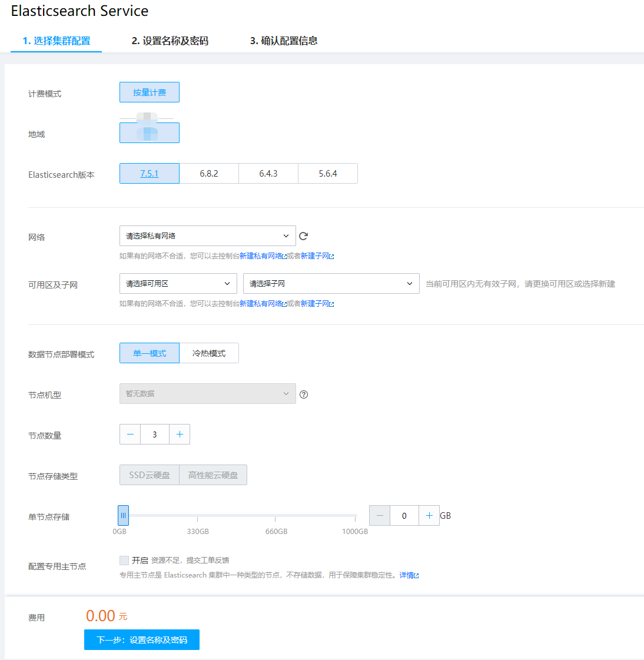This screenshot has width=644, height=660.
Task: Switch to 2. 设置名称及密码 tab
Action: click(170, 41)
